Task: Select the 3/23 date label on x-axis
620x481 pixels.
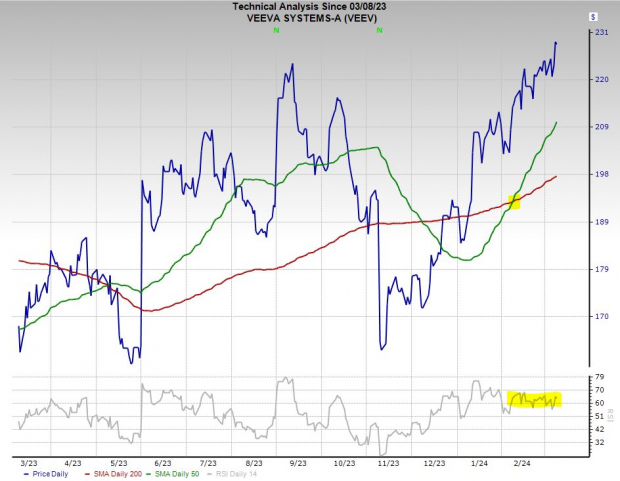Action: 28,463
